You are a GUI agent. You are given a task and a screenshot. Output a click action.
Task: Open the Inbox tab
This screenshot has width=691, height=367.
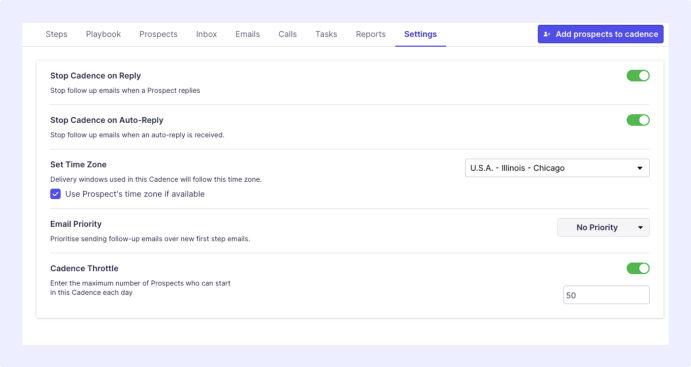pyautogui.click(x=206, y=34)
